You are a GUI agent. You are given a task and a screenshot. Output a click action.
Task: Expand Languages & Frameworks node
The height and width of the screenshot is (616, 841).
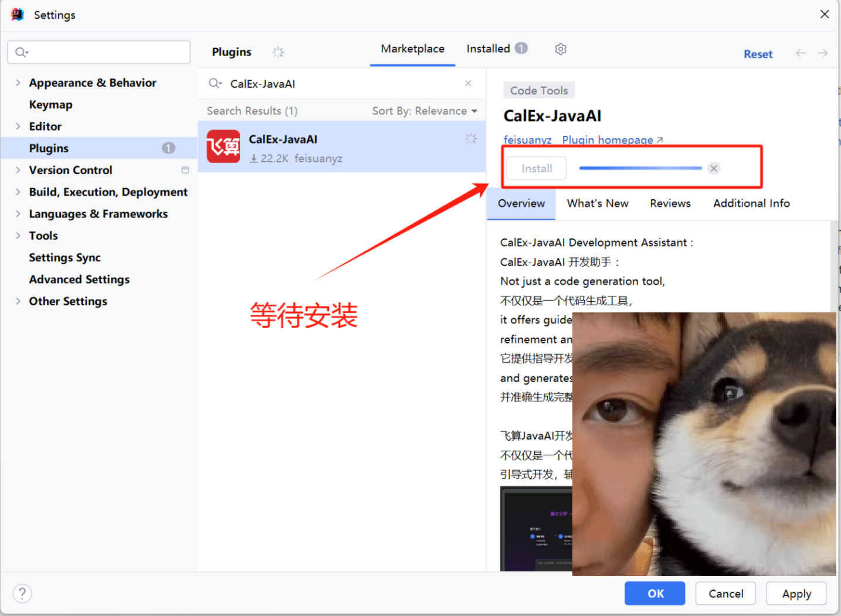tap(18, 214)
